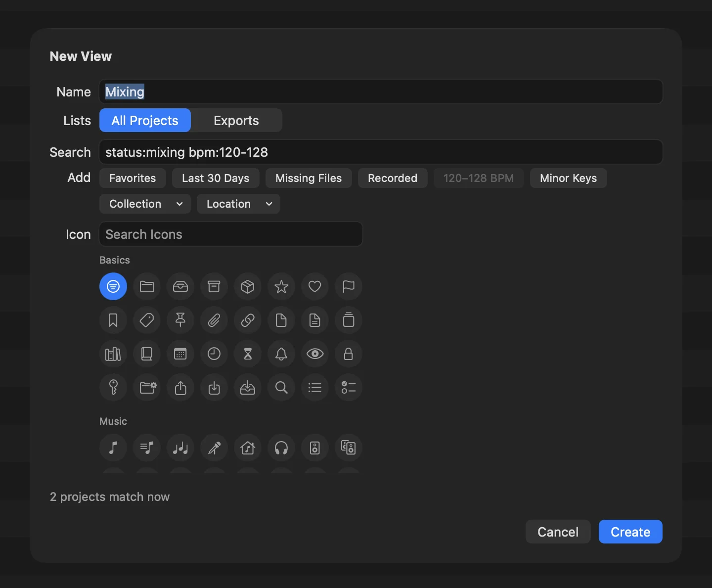The width and height of the screenshot is (712, 588).
Task: Choose the bookmark icon
Action: coord(113,320)
